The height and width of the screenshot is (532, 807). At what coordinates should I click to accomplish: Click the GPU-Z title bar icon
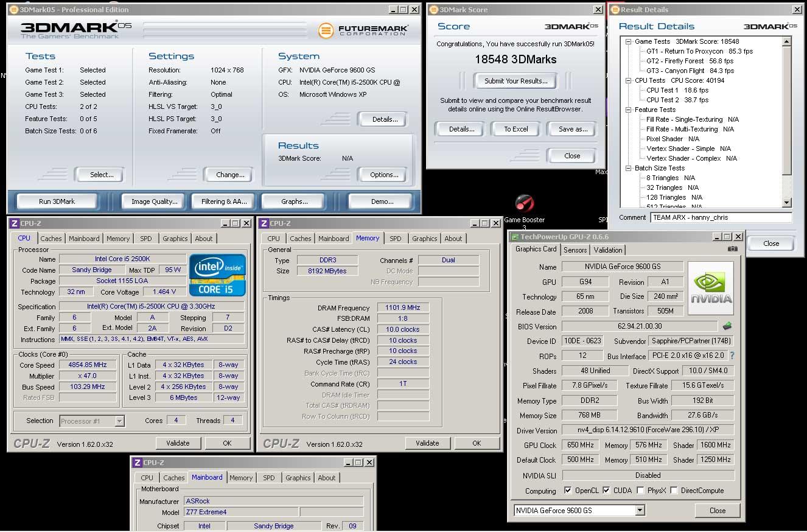click(x=515, y=236)
